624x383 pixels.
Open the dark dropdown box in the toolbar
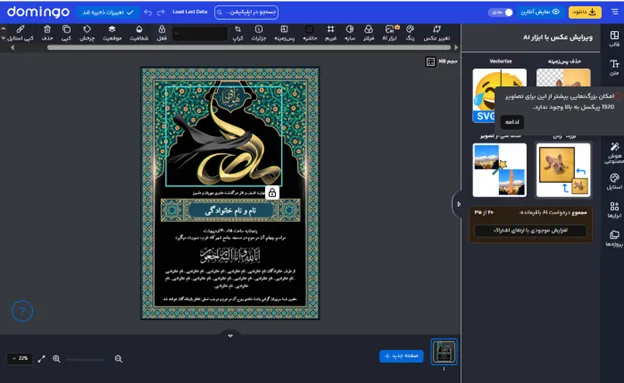click(200, 33)
